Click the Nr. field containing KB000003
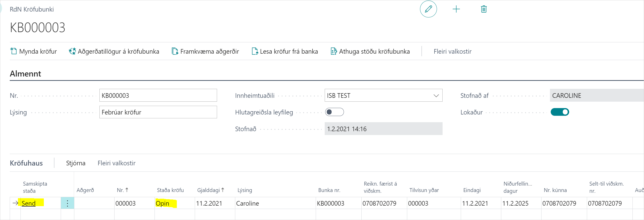The width and height of the screenshot is (644, 220). [x=158, y=95]
